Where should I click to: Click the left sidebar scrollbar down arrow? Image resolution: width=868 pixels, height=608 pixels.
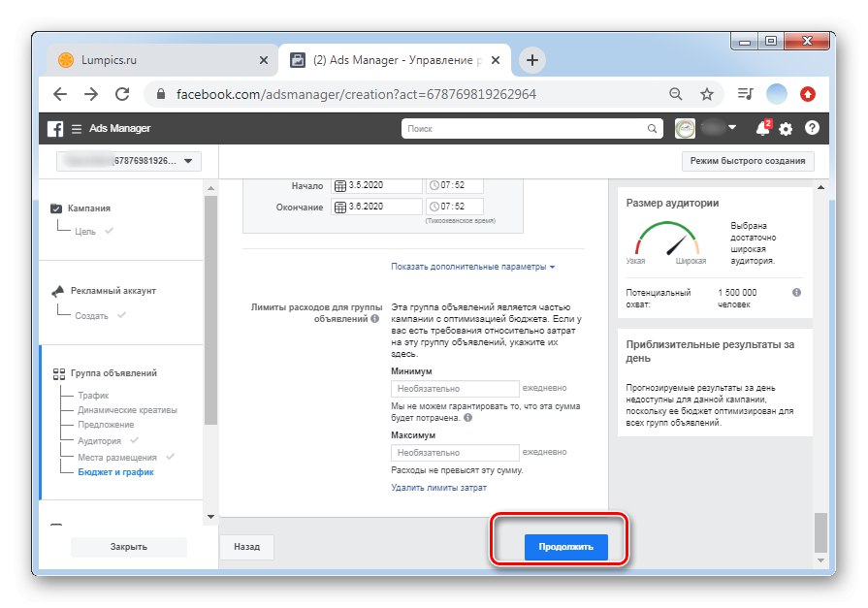point(210,517)
